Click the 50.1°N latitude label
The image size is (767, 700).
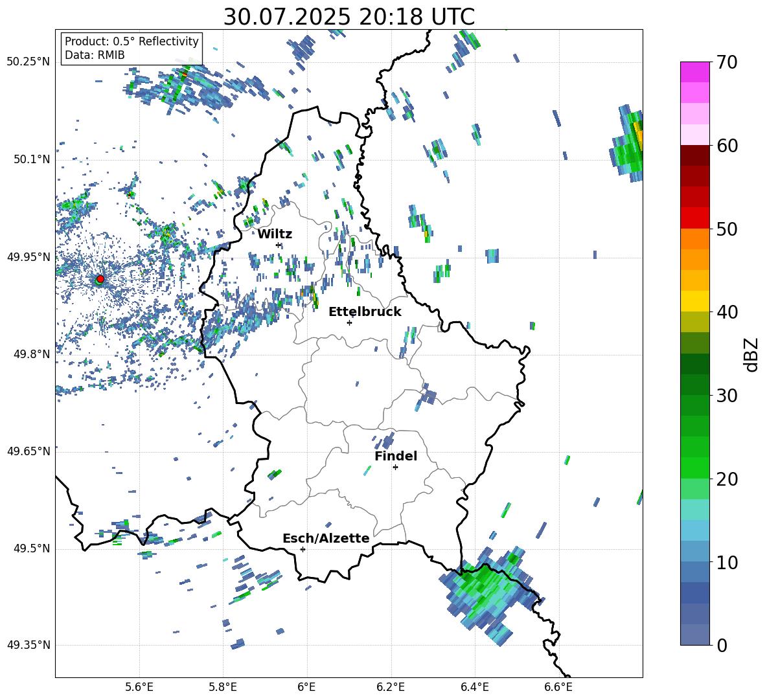[31, 159]
